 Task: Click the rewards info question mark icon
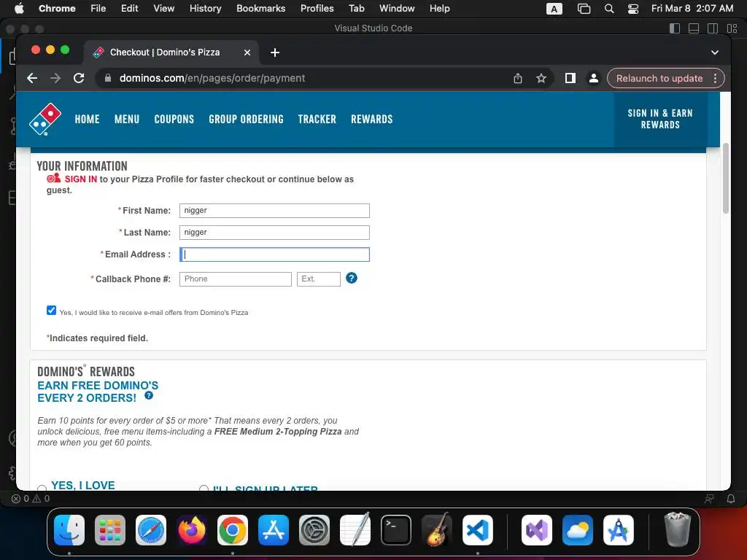pyautogui.click(x=149, y=395)
